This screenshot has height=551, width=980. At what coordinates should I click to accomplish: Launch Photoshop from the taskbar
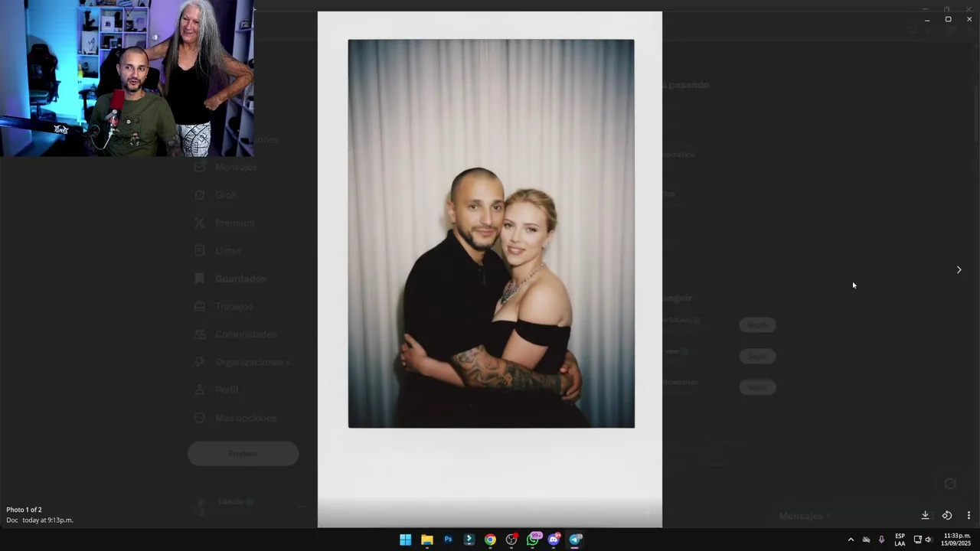(448, 540)
